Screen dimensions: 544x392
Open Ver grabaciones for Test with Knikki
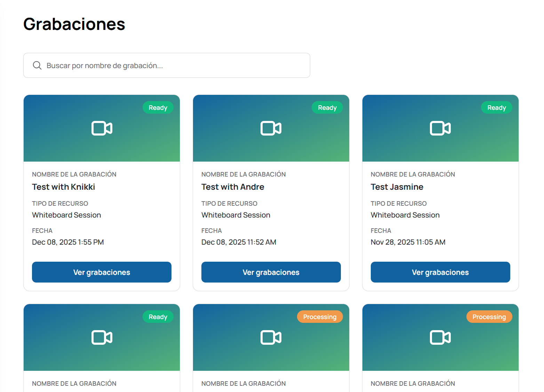click(102, 272)
